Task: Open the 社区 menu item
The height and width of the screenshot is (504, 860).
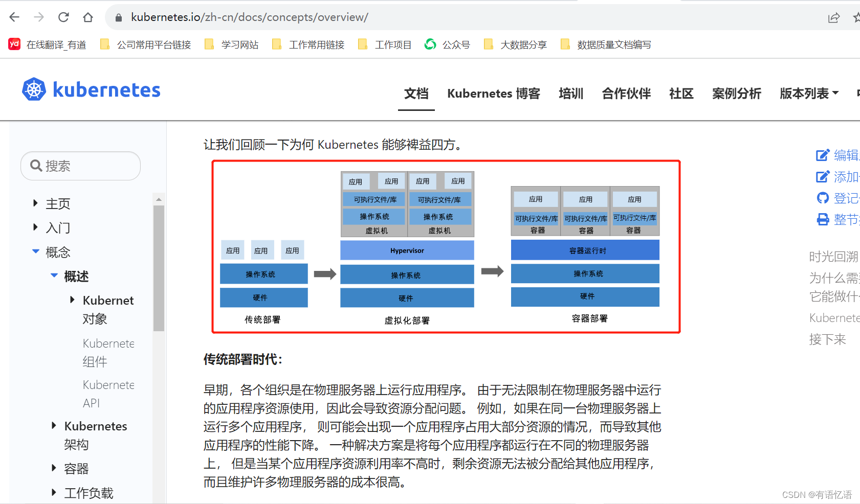Action: click(681, 94)
